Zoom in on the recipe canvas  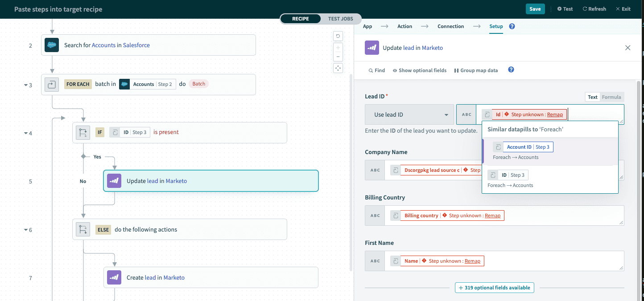click(338, 47)
